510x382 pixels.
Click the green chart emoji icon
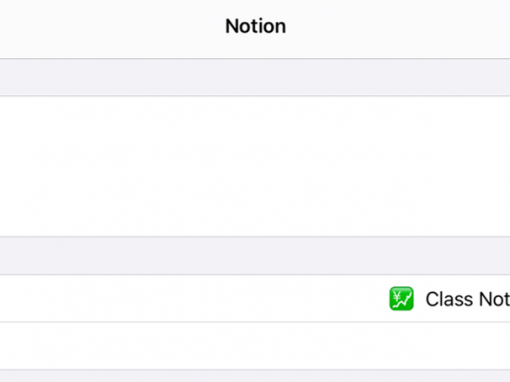pyautogui.click(x=401, y=299)
